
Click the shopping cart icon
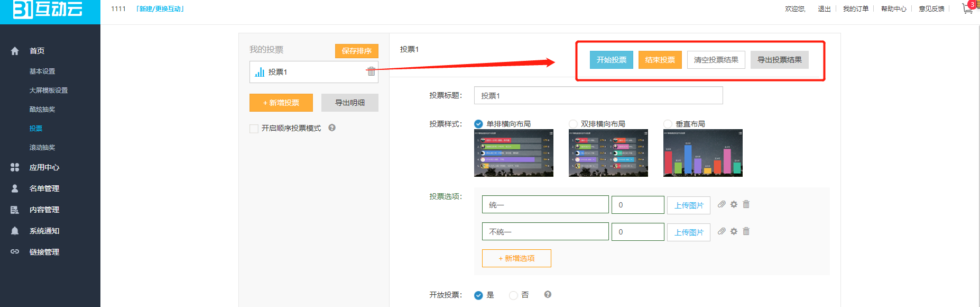tap(967, 8)
